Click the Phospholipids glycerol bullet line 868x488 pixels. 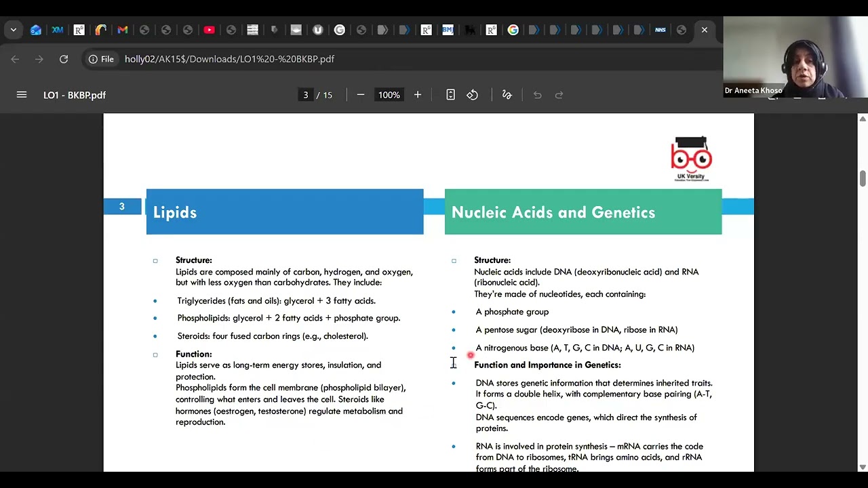point(289,318)
